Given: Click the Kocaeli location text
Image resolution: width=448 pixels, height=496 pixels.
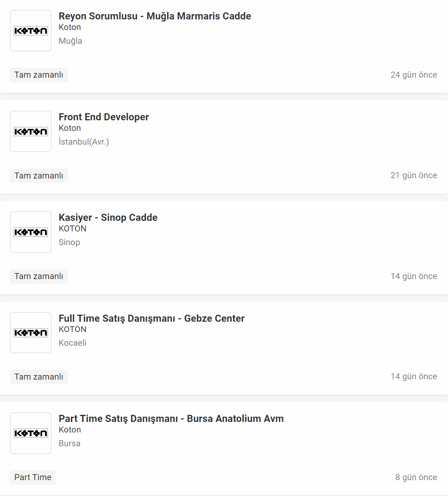Looking at the screenshot, I should click(x=73, y=343).
